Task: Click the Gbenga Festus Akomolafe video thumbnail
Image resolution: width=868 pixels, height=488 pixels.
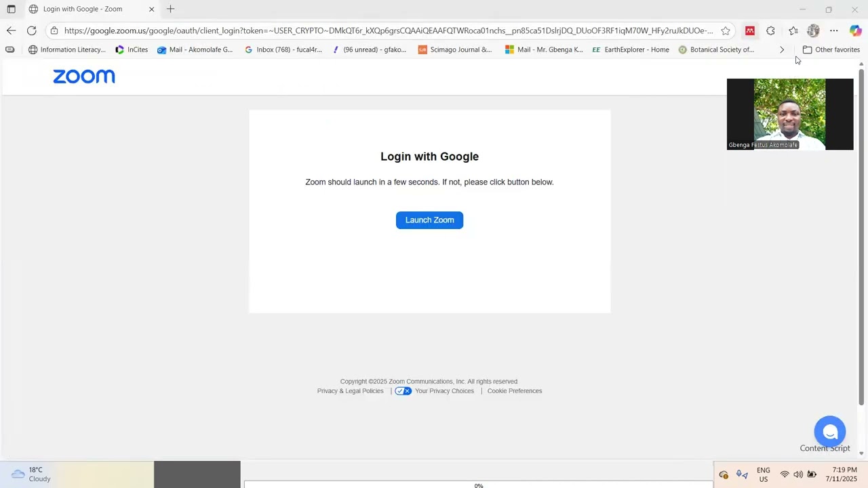Action: pyautogui.click(x=790, y=114)
